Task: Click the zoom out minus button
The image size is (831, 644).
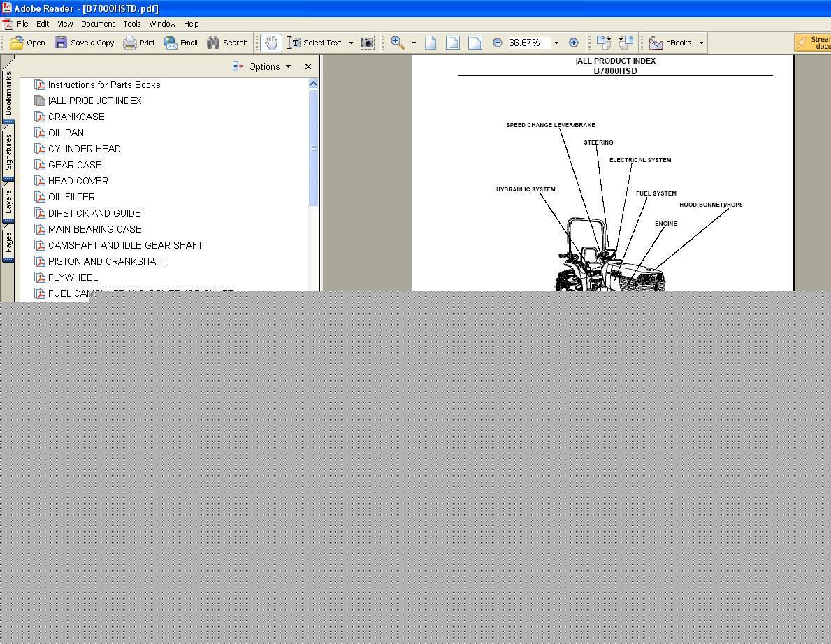Action: pos(497,43)
